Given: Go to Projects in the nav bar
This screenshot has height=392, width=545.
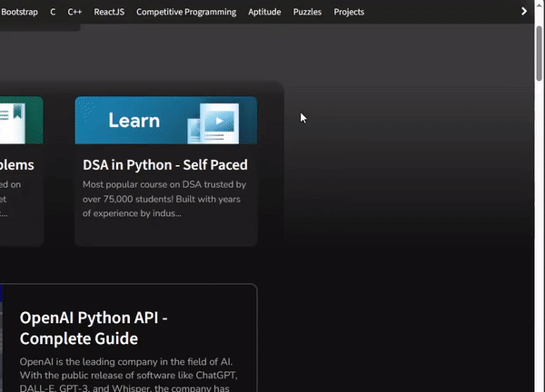Looking at the screenshot, I should coord(349,12).
